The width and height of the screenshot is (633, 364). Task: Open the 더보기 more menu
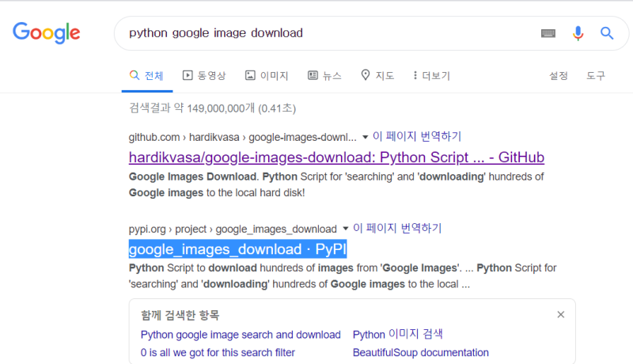pos(431,75)
